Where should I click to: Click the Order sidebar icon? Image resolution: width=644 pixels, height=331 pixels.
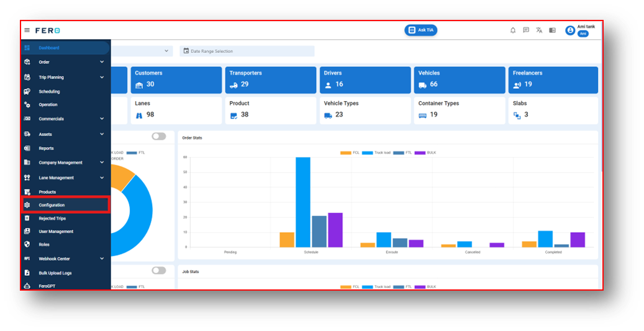coord(27,62)
